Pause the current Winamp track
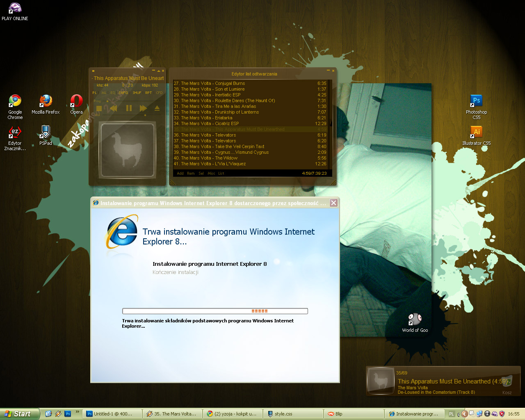Image resolution: width=525 pixels, height=420 pixels. 129,108
